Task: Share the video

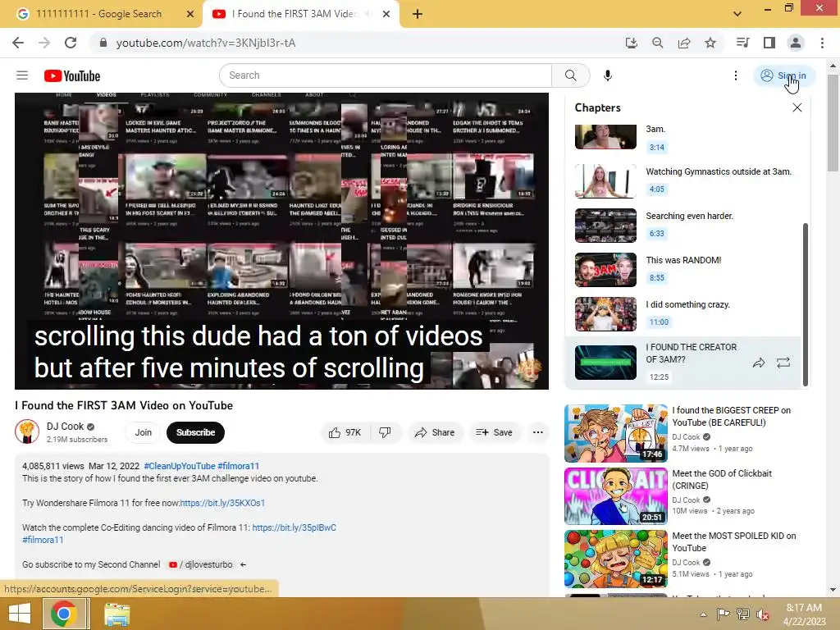Action: 435,432
